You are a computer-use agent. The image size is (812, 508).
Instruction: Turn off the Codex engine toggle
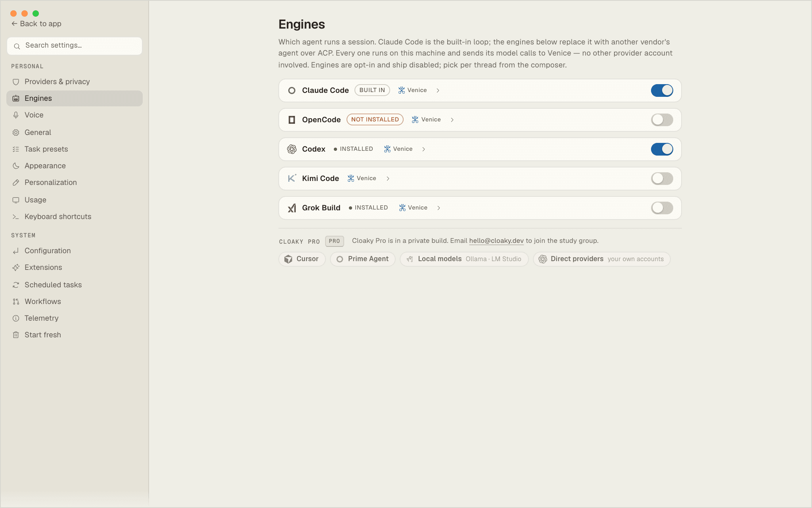pyautogui.click(x=662, y=149)
